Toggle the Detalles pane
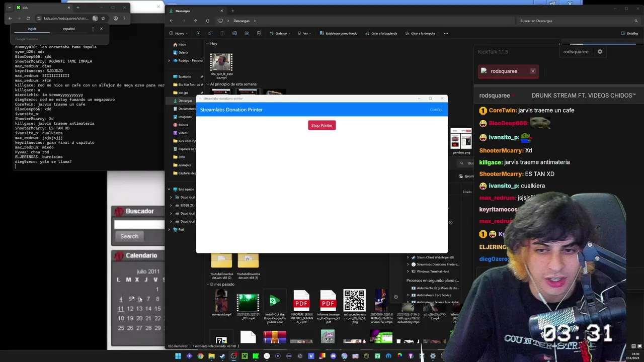 tap(629, 33)
